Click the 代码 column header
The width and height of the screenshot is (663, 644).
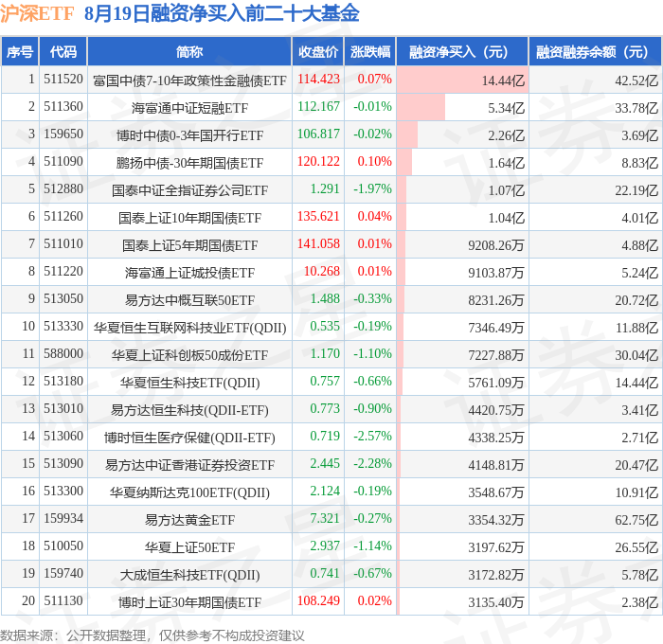(63, 51)
